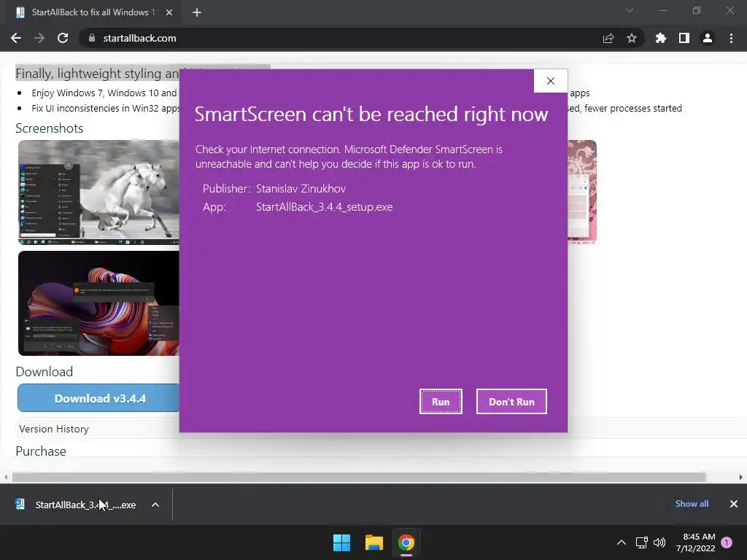Click the horizontal page scrollbar

tap(359, 477)
